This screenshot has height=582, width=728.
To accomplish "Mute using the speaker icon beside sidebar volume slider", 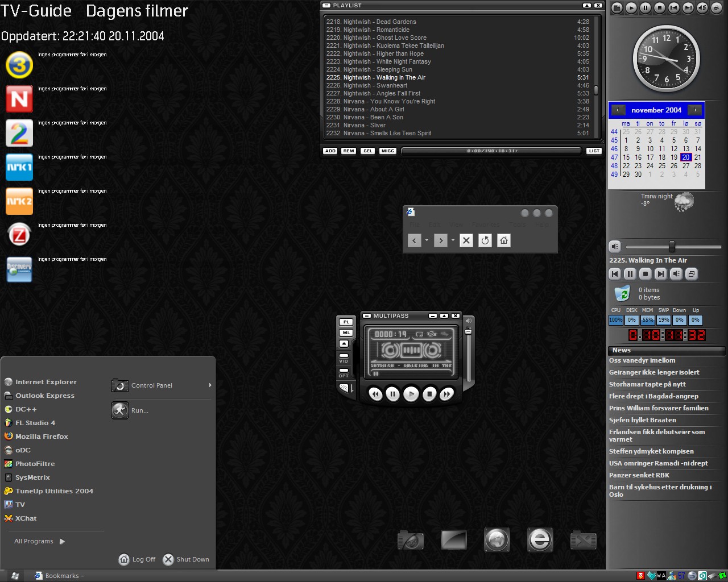I will click(x=615, y=246).
